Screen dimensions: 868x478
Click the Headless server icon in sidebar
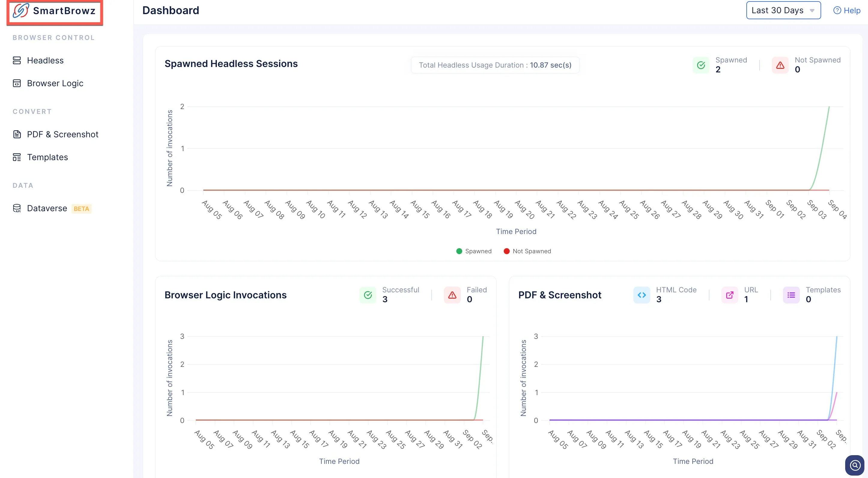[17, 60]
